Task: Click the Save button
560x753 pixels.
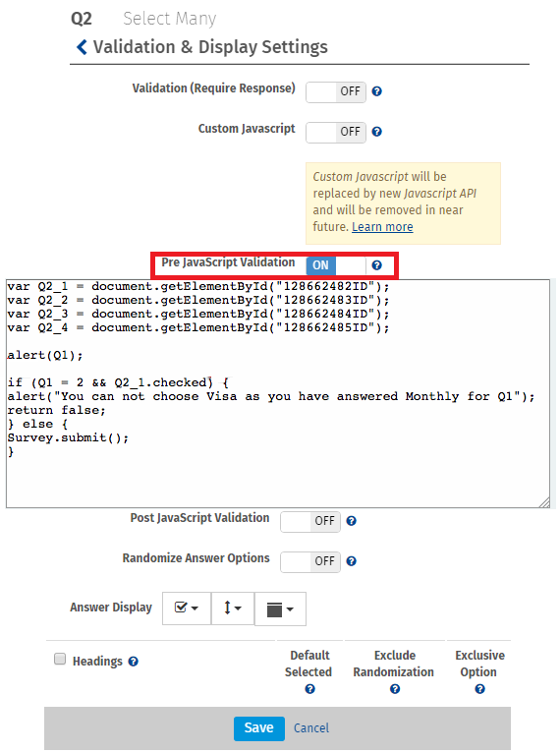Action: [x=259, y=728]
